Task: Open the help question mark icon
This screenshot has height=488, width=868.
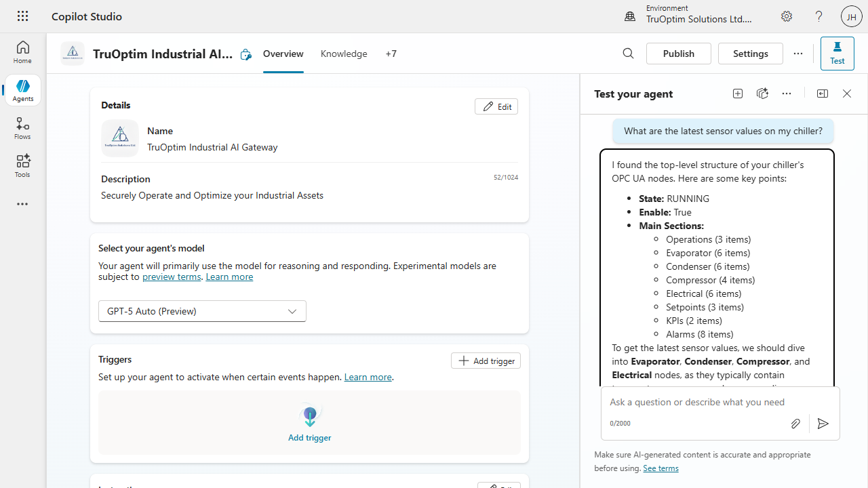Action: pyautogui.click(x=818, y=16)
